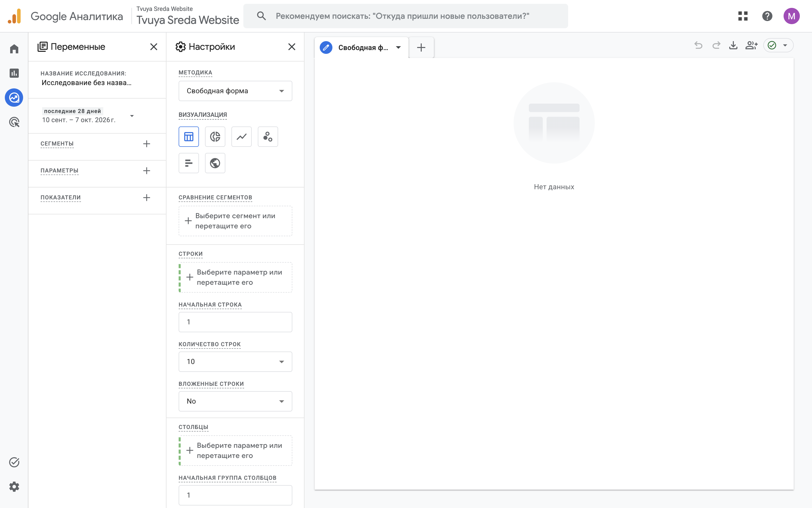Select the Bar chart visualization
The height and width of the screenshot is (508, 812).
(x=189, y=163)
